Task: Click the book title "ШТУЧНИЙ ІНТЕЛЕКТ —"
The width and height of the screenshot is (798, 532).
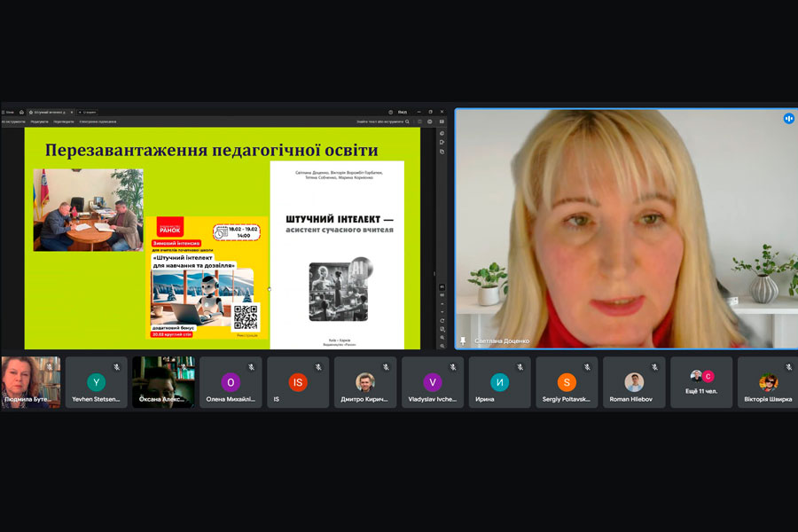Action: (x=340, y=219)
